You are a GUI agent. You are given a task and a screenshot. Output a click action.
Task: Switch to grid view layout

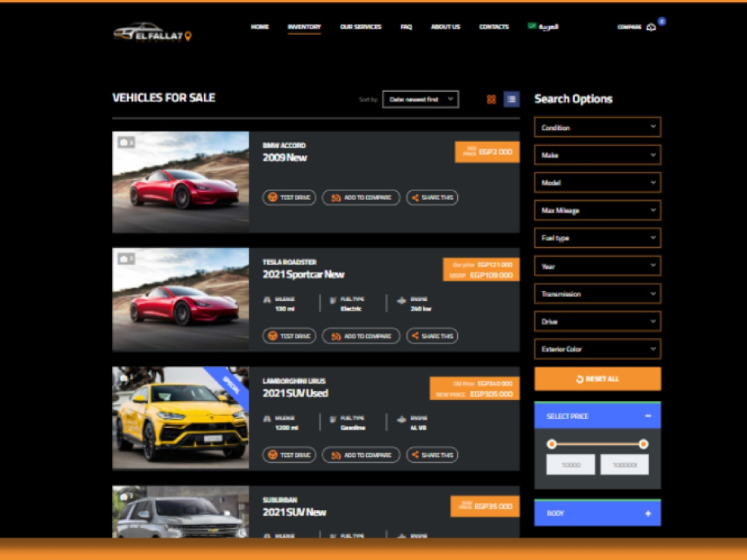[492, 99]
